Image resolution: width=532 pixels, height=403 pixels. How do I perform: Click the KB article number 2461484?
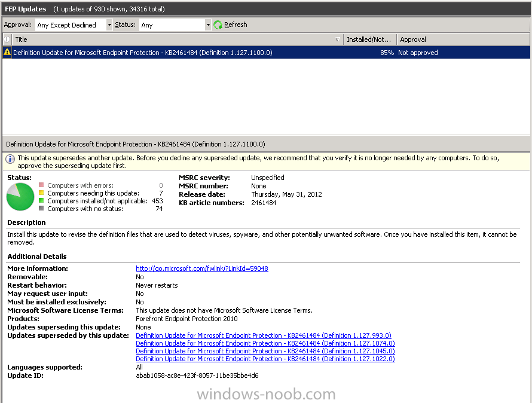pos(264,203)
